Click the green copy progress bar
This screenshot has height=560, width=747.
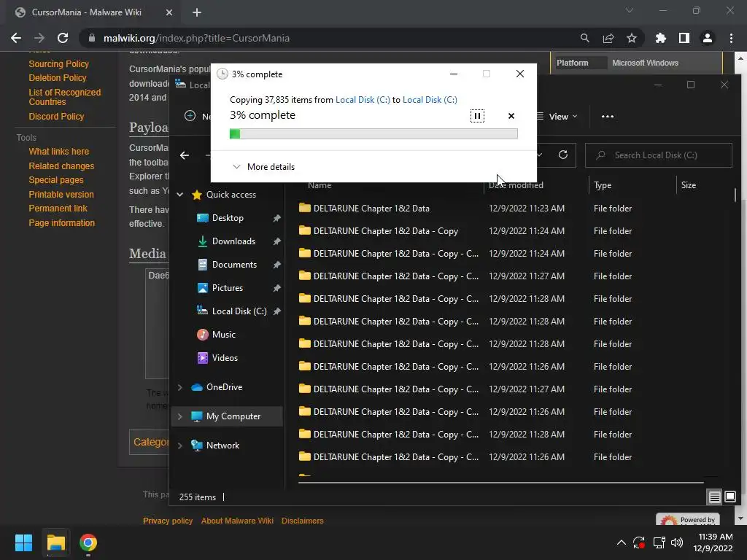click(373, 134)
